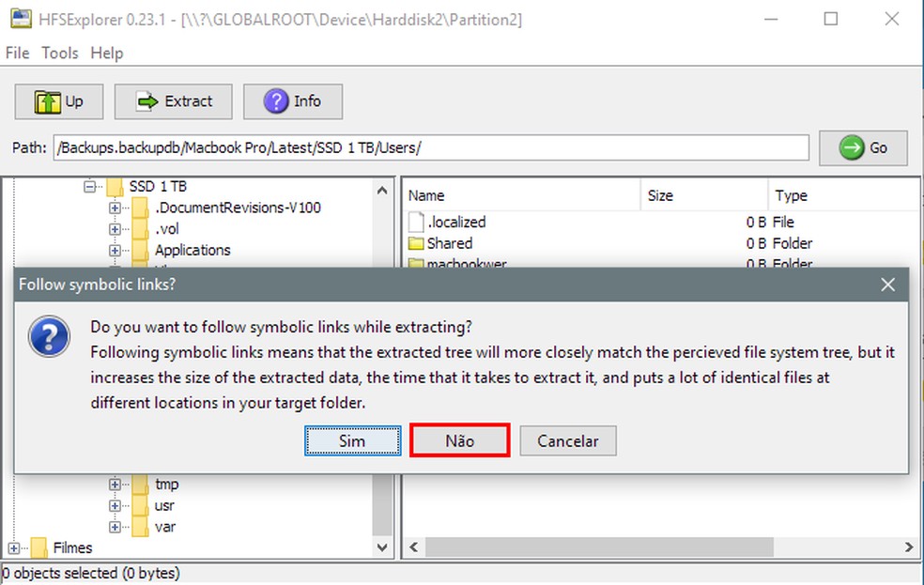Expand the usr tree node

tap(115, 505)
